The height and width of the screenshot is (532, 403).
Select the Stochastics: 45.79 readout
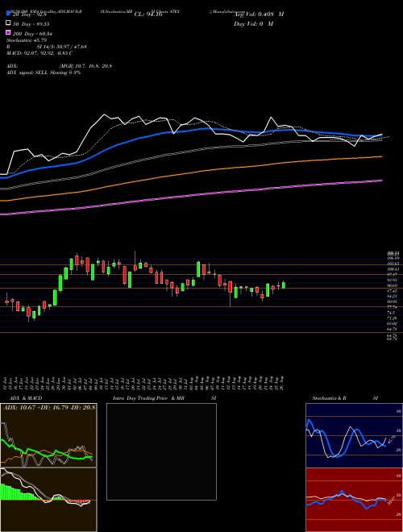(27, 40)
